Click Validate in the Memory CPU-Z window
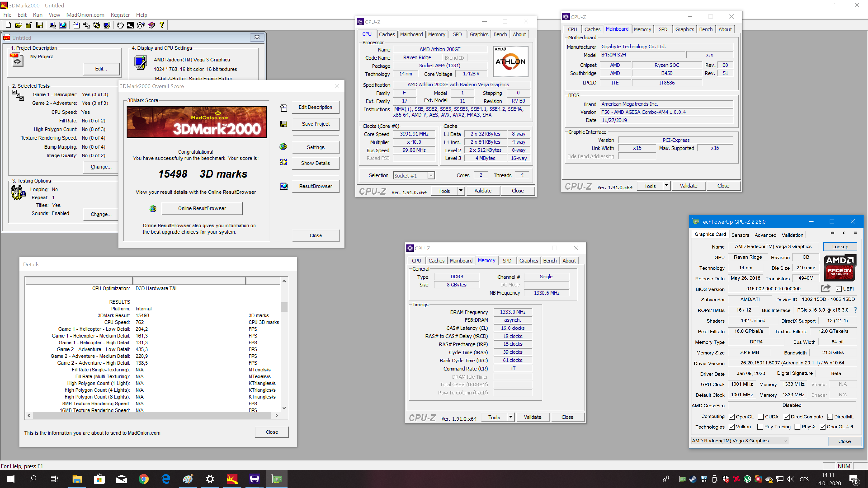 (x=532, y=417)
